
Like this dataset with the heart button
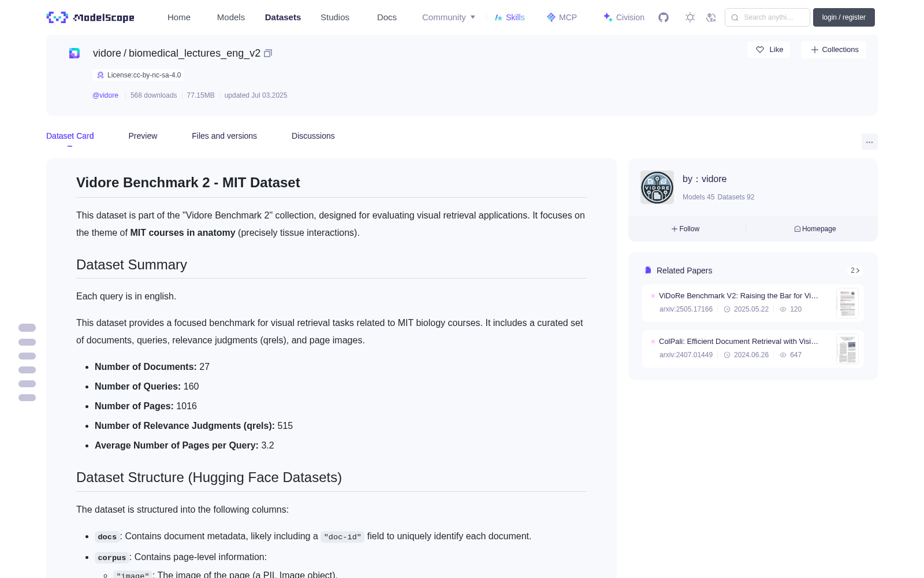pyautogui.click(x=769, y=50)
